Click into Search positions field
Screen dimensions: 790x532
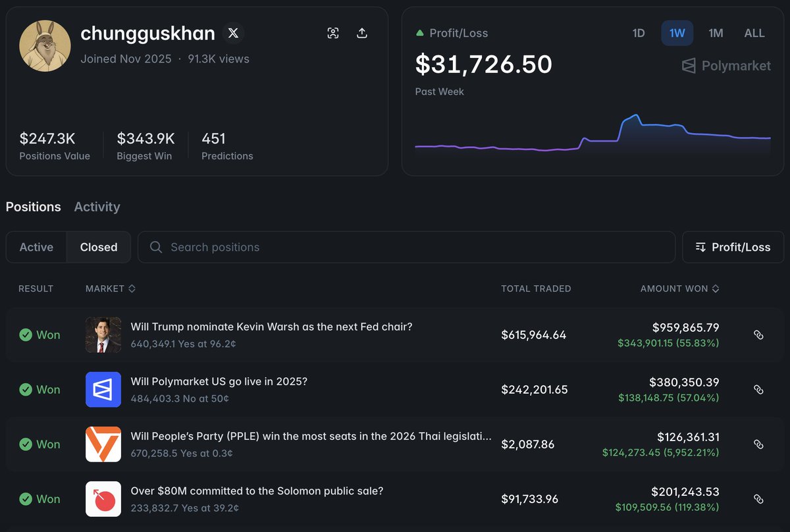pyautogui.click(x=406, y=247)
